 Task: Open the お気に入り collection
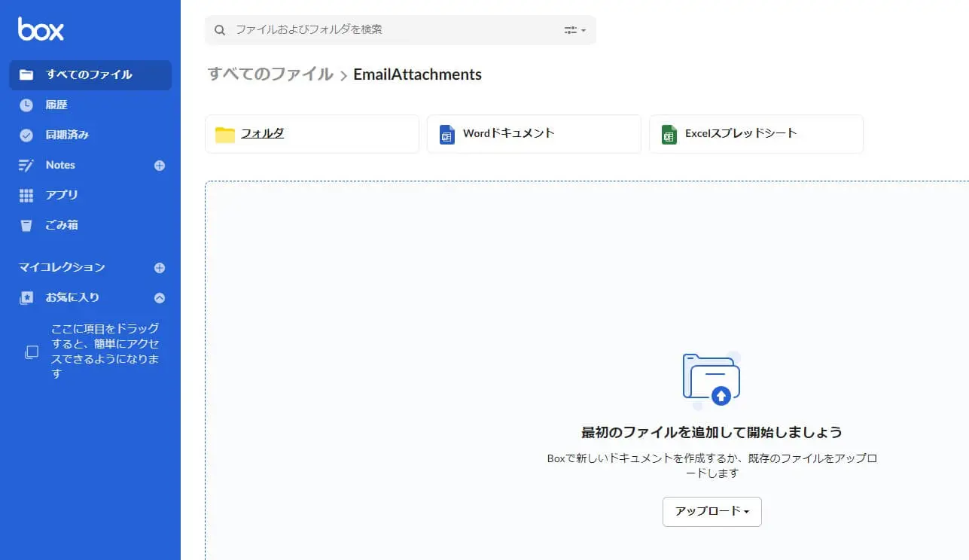[72, 297]
